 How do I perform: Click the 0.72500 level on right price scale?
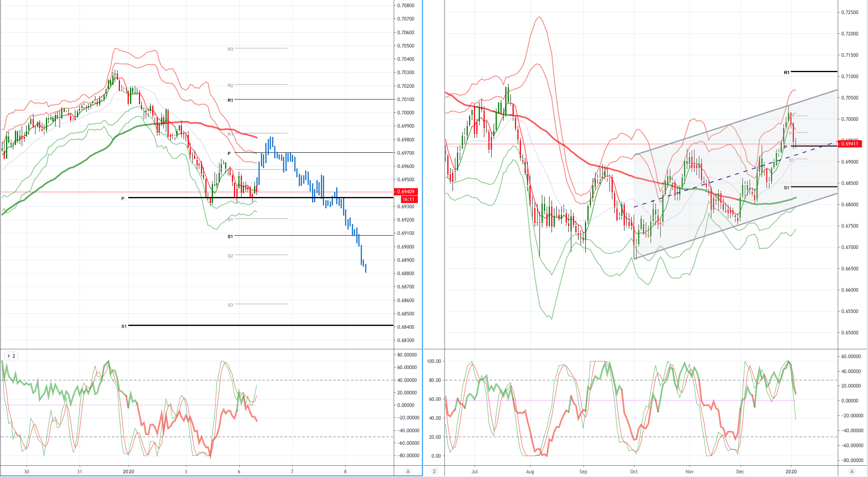click(850, 12)
